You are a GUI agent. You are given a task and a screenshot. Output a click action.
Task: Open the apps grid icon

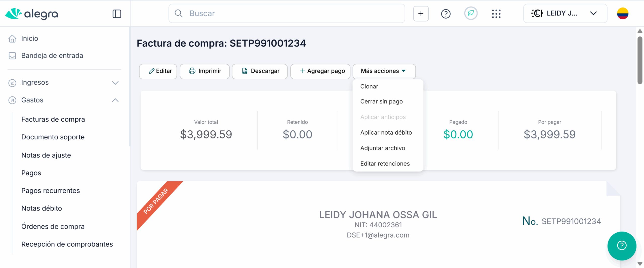pyautogui.click(x=496, y=14)
